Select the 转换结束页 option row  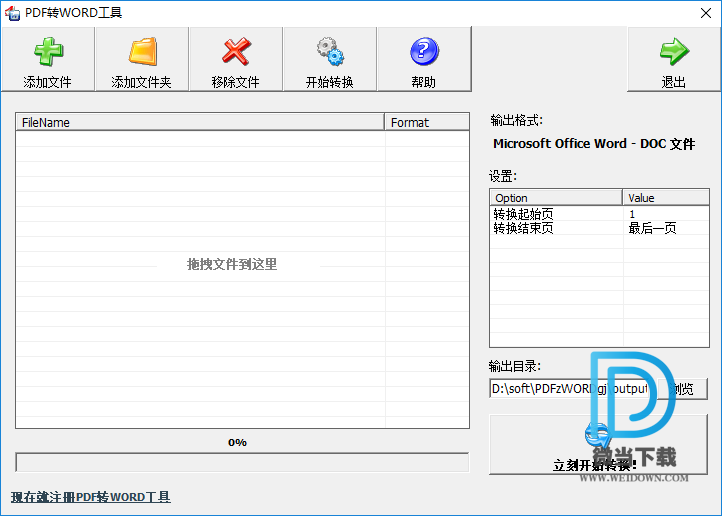599,228
